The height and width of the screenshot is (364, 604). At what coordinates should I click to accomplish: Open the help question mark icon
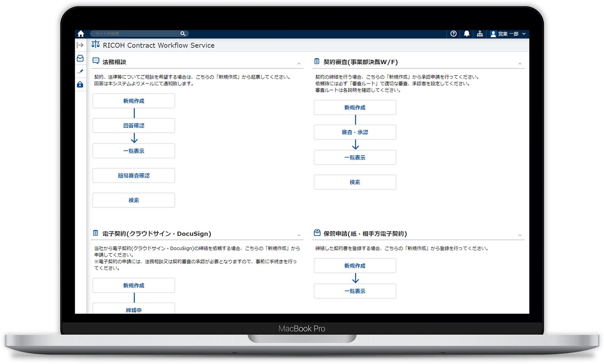pos(453,34)
